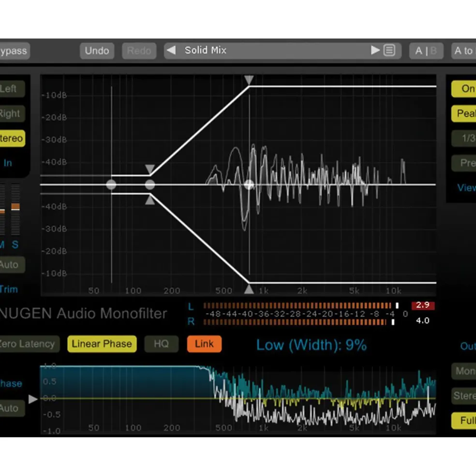The image size is (476, 476).
Task: Click the Auto button under M S meters
Action: pos(12,265)
